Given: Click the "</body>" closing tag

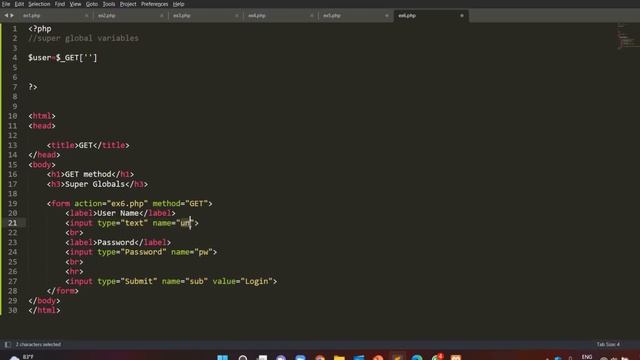Looking at the screenshot, I should pyautogui.click(x=44, y=301).
